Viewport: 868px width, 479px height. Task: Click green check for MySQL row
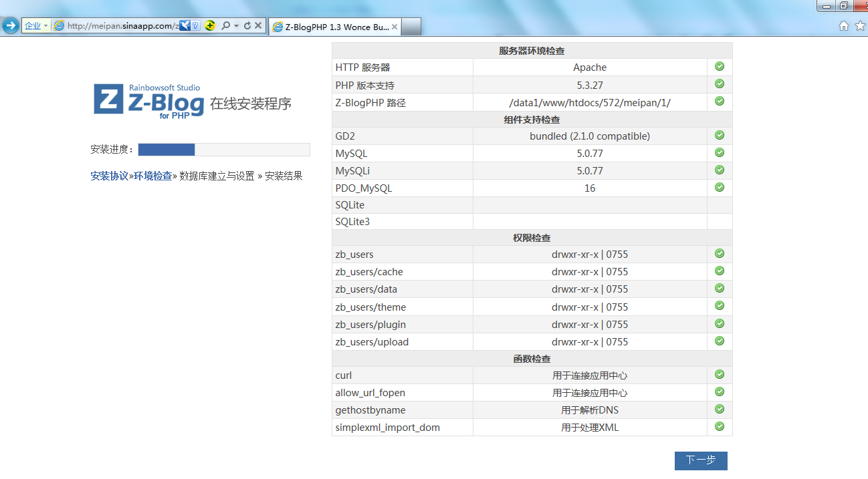[720, 153]
